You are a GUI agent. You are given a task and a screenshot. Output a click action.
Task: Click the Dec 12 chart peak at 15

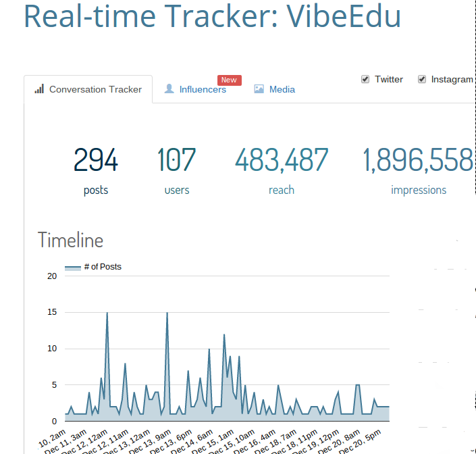coord(107,313)
